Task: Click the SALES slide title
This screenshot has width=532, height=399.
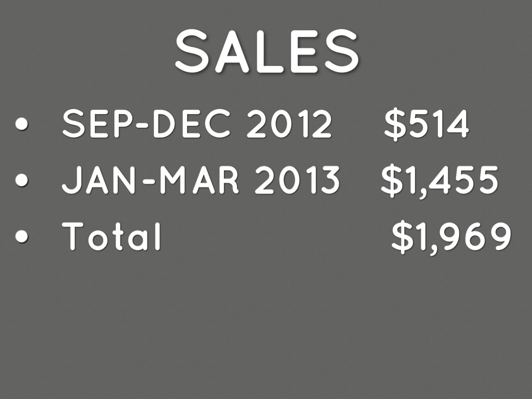Action: (267, 50)
